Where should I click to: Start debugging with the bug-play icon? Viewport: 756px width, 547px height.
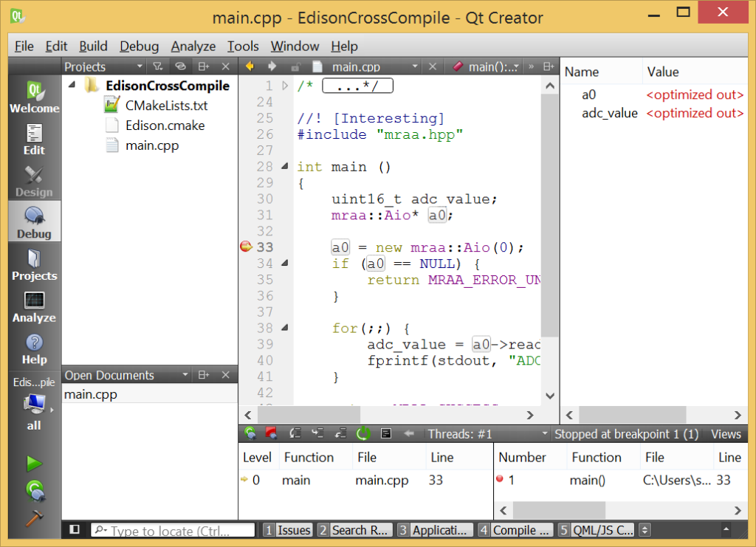pyautogui.click(x=34, y=490)
